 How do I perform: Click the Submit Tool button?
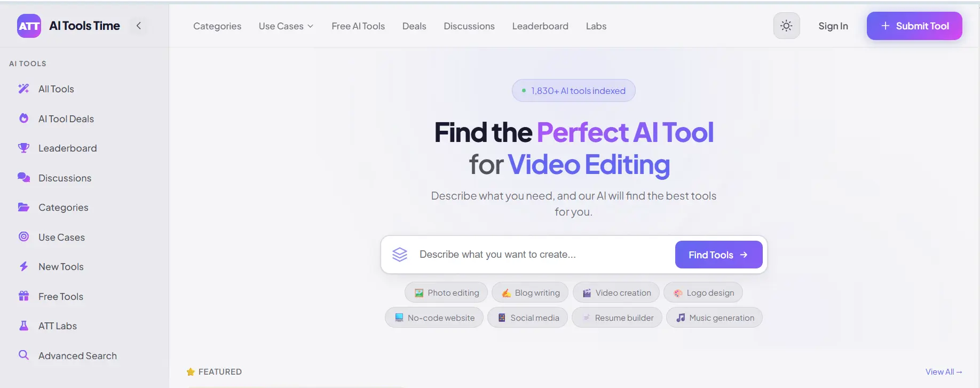[x=914, y=26]
